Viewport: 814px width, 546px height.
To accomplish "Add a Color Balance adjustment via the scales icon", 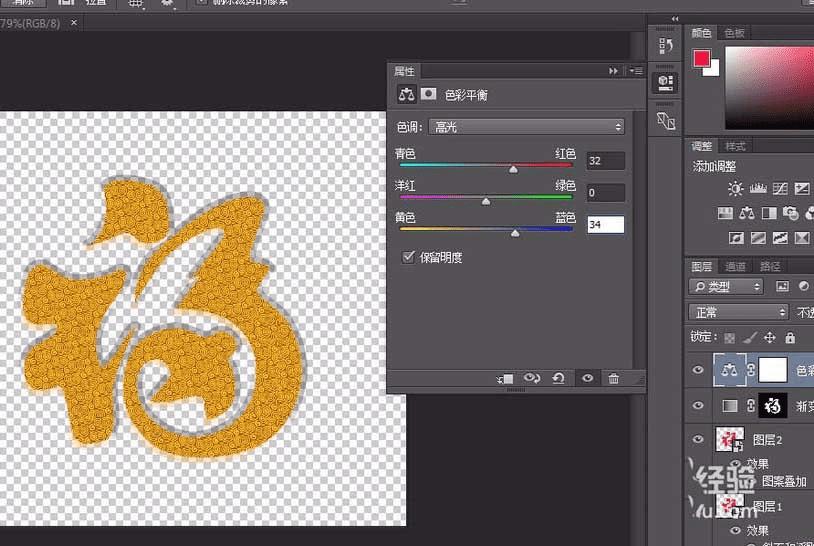I will click(x=747, y=213).
